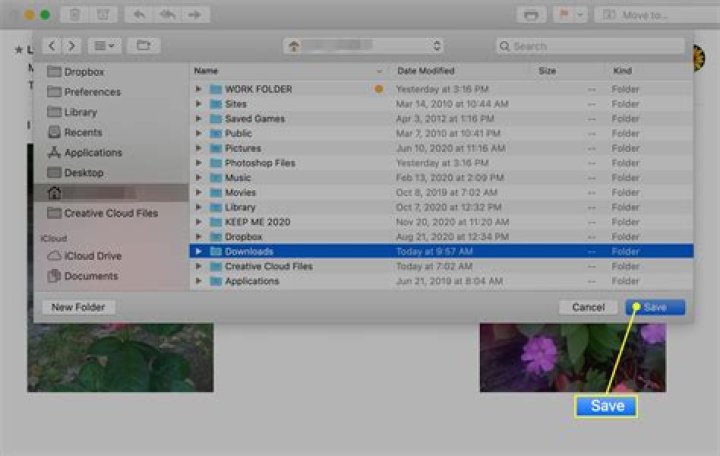Click the Mail junk toolbar icon
Image resolution: width=720 pixels, height=456 pixels.
point(103,15)
